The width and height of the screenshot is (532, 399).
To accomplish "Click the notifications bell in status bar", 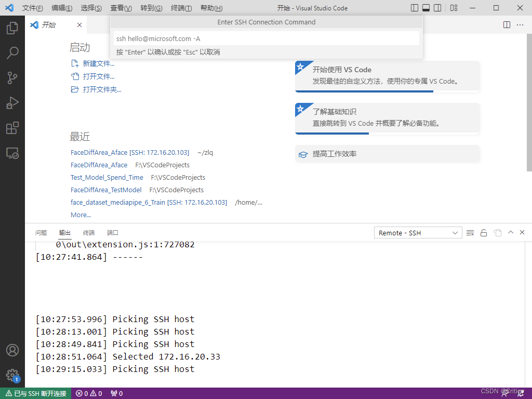I will [521, 394].
